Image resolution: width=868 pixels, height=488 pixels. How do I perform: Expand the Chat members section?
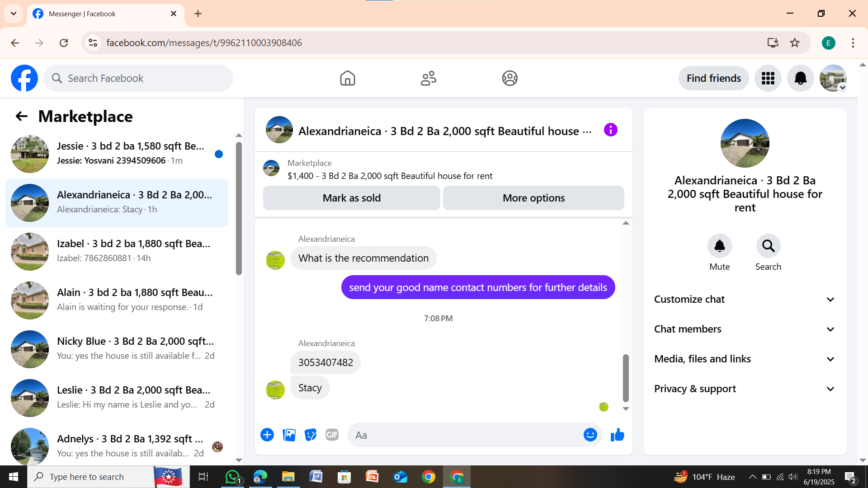tap(745, 329)
